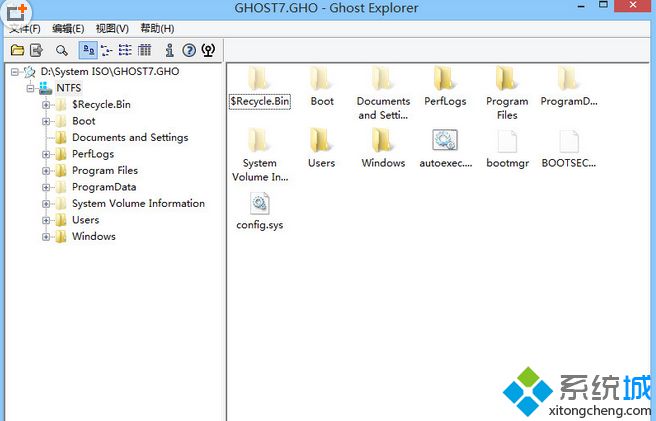Switch to large icons view
The height and width of the screenshot is (421, 656).
pos(88,50)
